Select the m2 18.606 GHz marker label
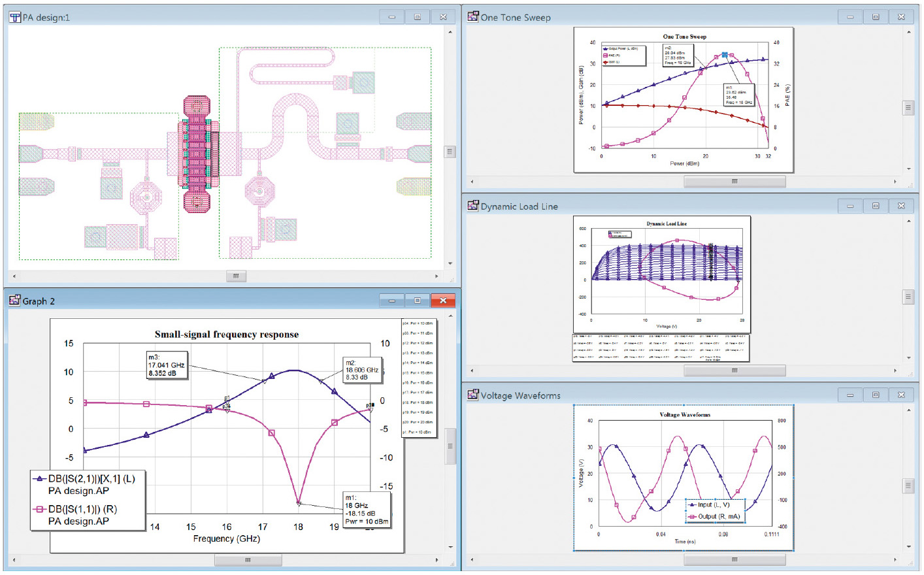924x575 pixels. pos(363,370)
